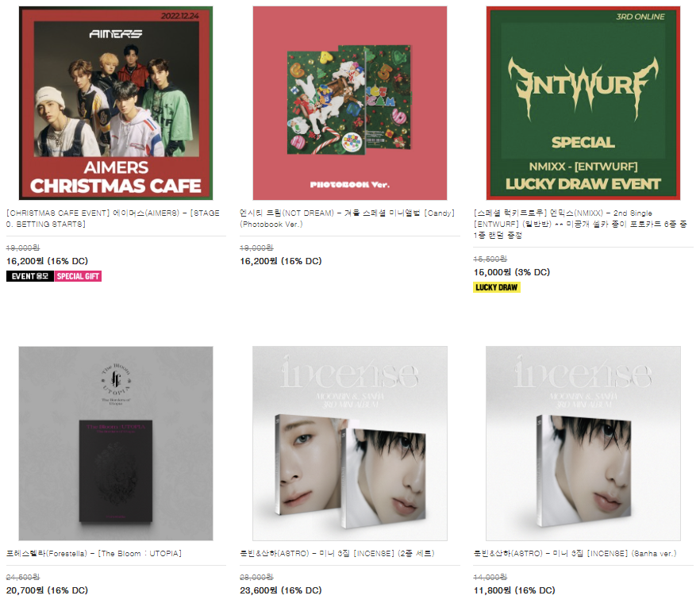
Task: Click the pink SPECIAL GIFT badge
Action: tap(78, 276)
